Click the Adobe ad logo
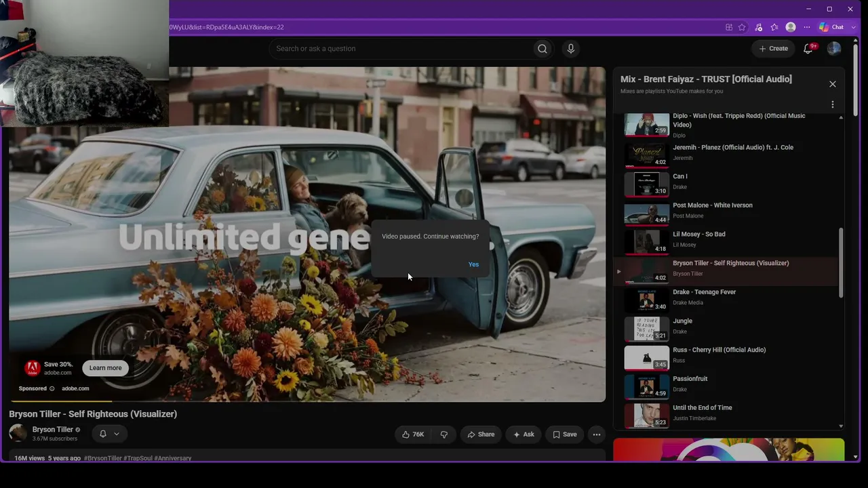 [x=32, y=368]
